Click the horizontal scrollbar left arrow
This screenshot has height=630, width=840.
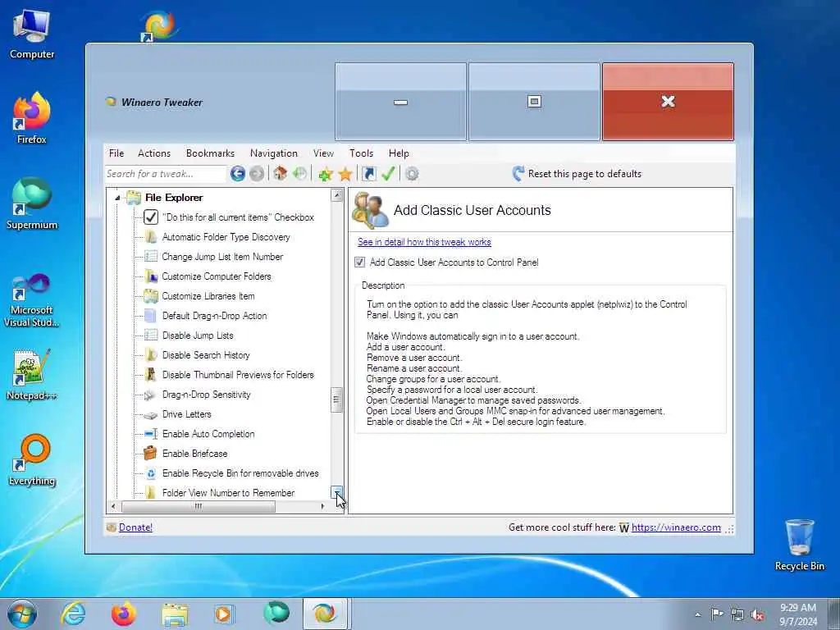(113, 505)
